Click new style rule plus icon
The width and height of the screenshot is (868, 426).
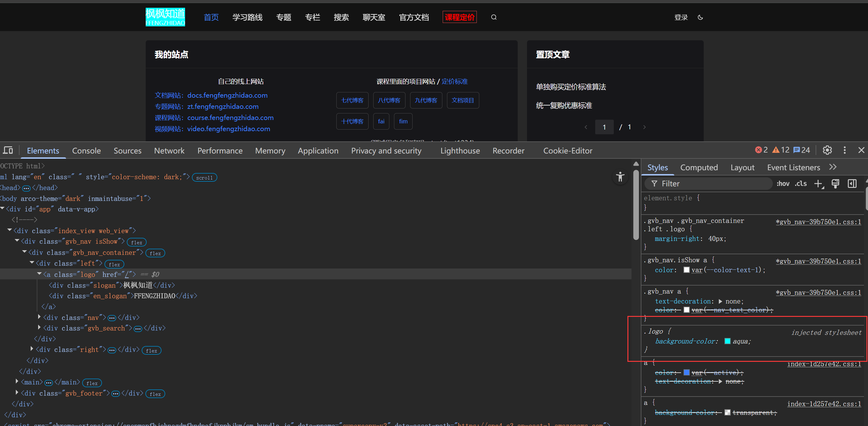(x=818, y=184)
